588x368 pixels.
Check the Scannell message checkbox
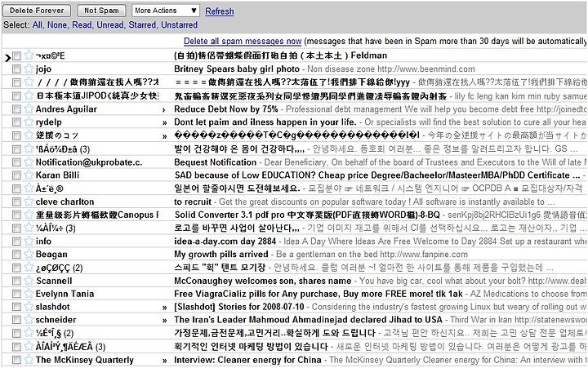pos(16,281)
